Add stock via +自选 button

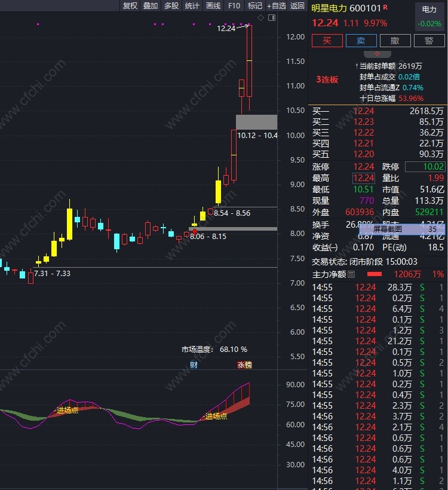click(x=276, y=5)
